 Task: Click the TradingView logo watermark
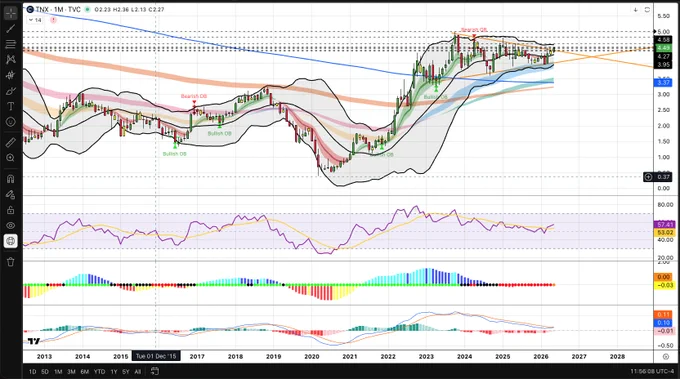coord(33,341)
